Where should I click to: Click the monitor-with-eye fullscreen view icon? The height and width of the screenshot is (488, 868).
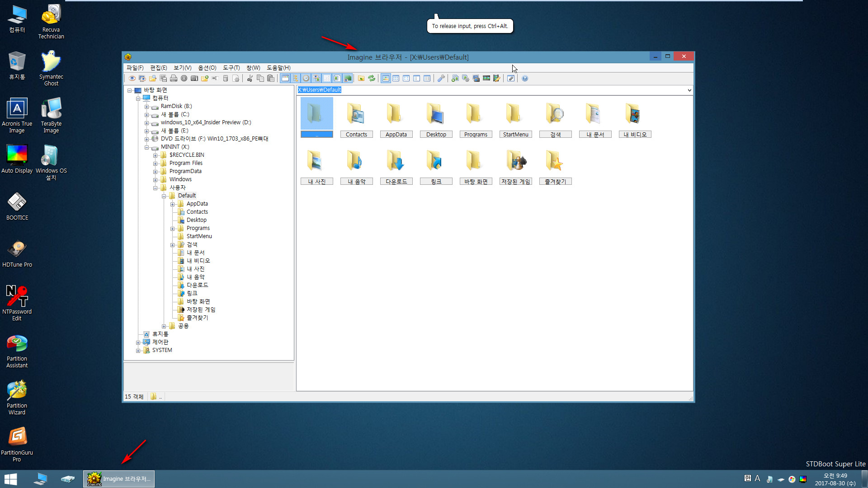pyautogui.click(x=142, y=78)
